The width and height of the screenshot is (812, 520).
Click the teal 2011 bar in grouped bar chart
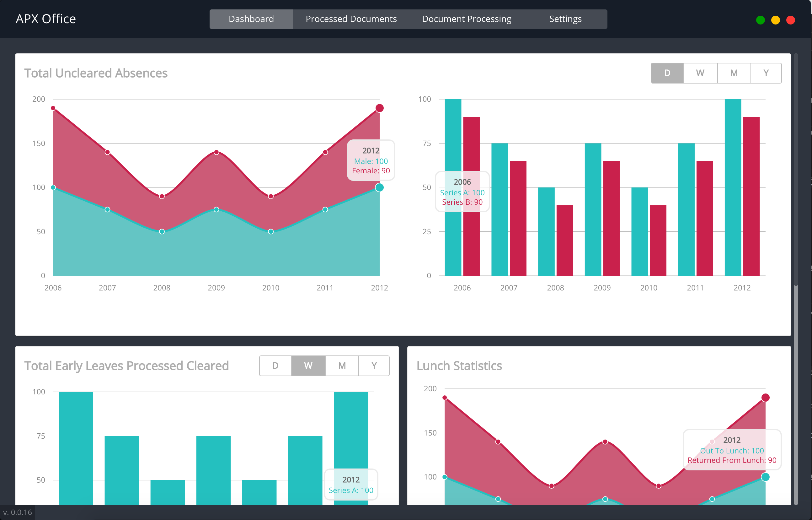686,209
